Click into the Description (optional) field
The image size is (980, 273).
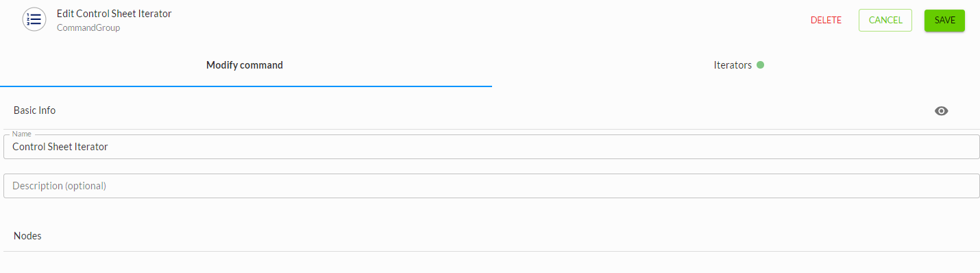click(491, 186)
